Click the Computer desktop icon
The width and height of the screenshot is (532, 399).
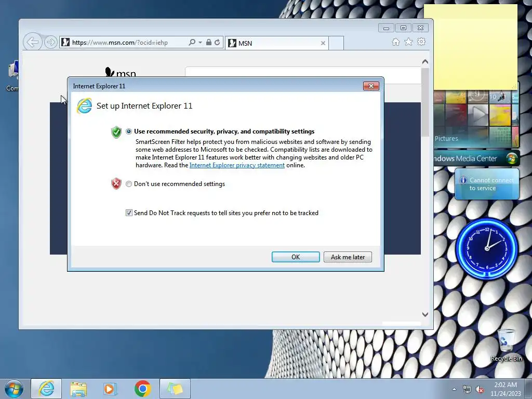coord(12,76)
